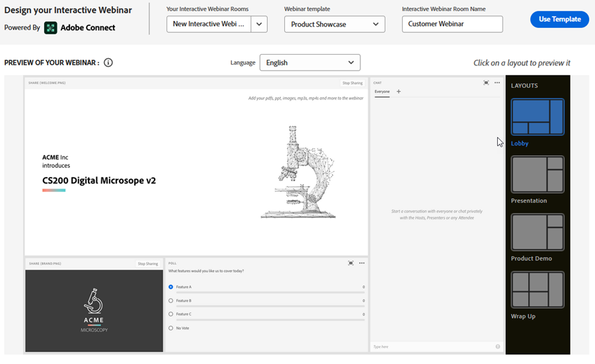
Task: Click the Product Demo layout label
Action: click(532, 258)
